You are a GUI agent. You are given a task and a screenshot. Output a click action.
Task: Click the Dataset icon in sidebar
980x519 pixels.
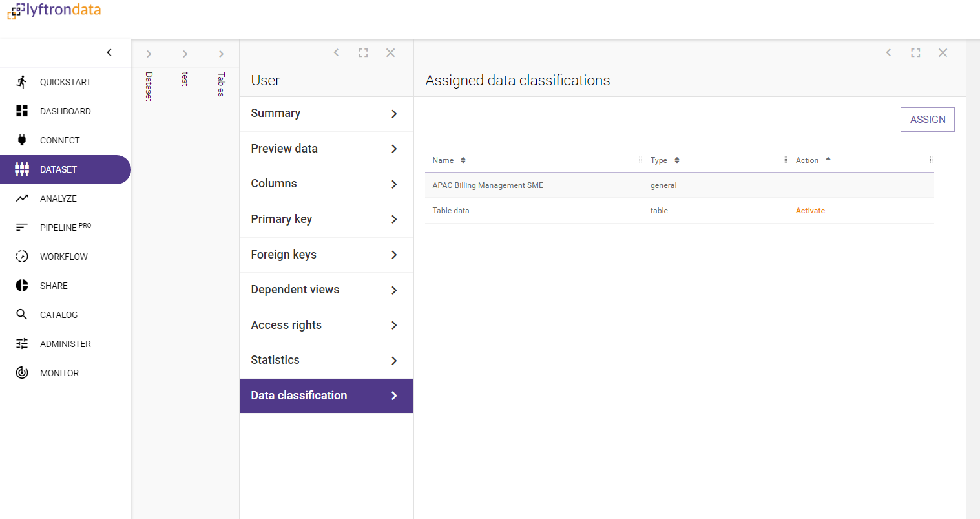tap(22, 169)
